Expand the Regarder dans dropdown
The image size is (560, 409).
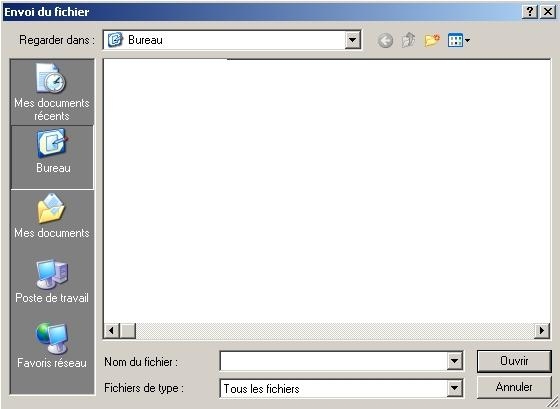click(x=352, y=40)
